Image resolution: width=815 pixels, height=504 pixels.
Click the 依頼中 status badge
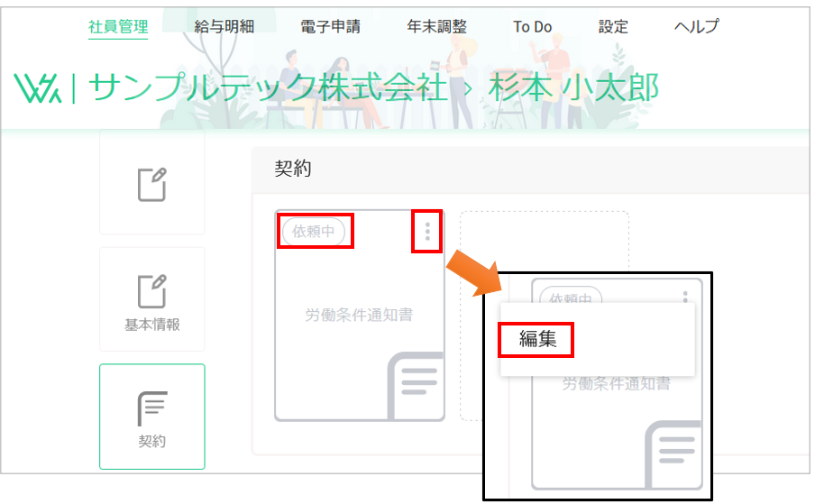[x=314, y=231]
